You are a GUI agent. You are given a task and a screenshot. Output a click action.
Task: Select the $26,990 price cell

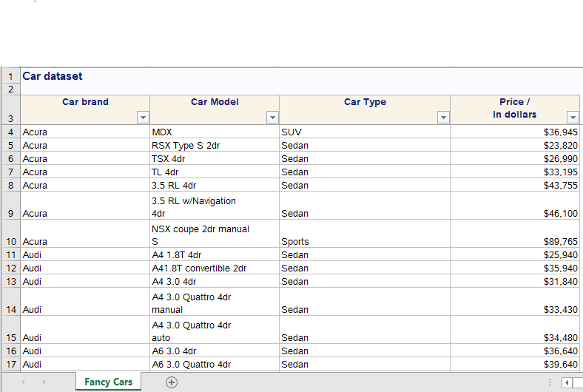click(x=515, y=159)
